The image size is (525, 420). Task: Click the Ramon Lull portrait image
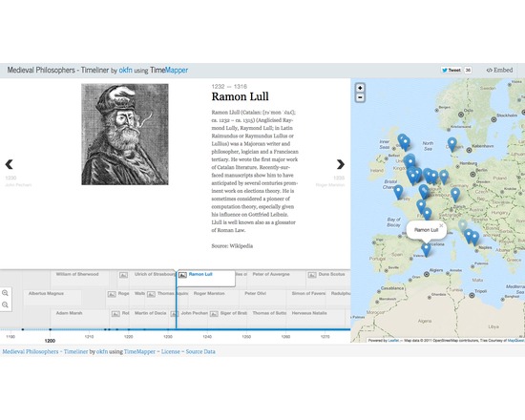tap(125, 135)
